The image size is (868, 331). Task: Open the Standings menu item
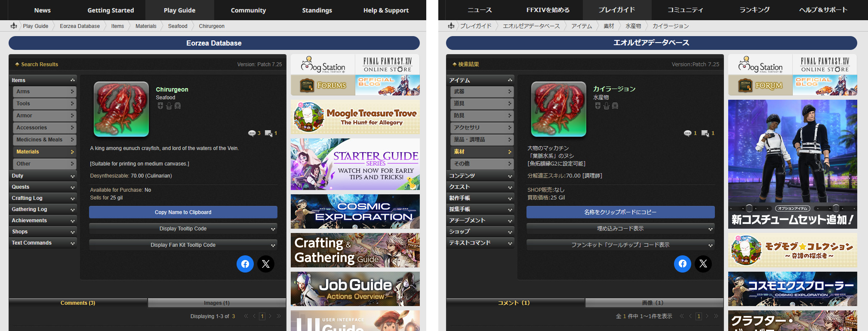point(317,10)
